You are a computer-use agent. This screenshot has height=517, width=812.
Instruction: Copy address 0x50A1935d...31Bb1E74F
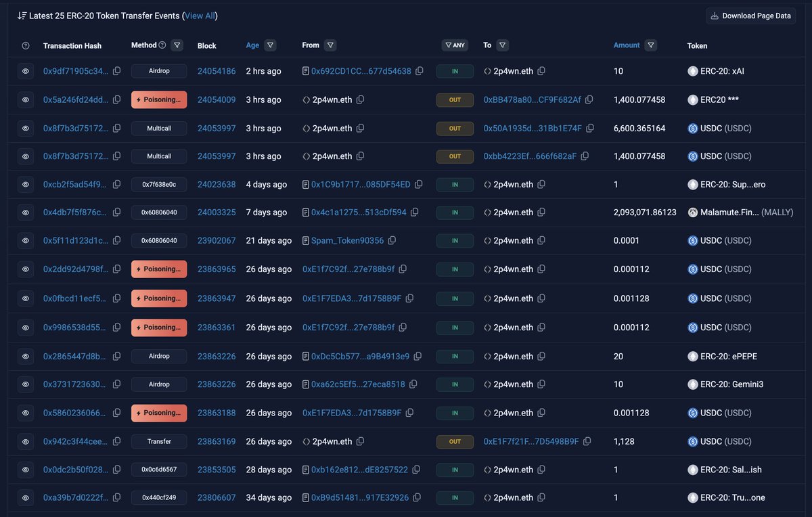point(590,128)
